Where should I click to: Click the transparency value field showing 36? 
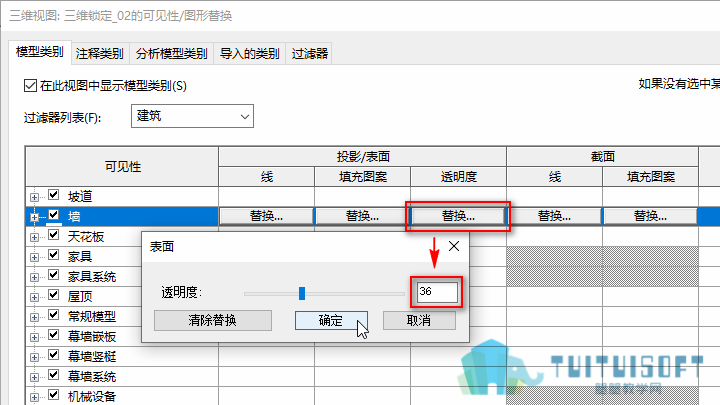(437, 292)
